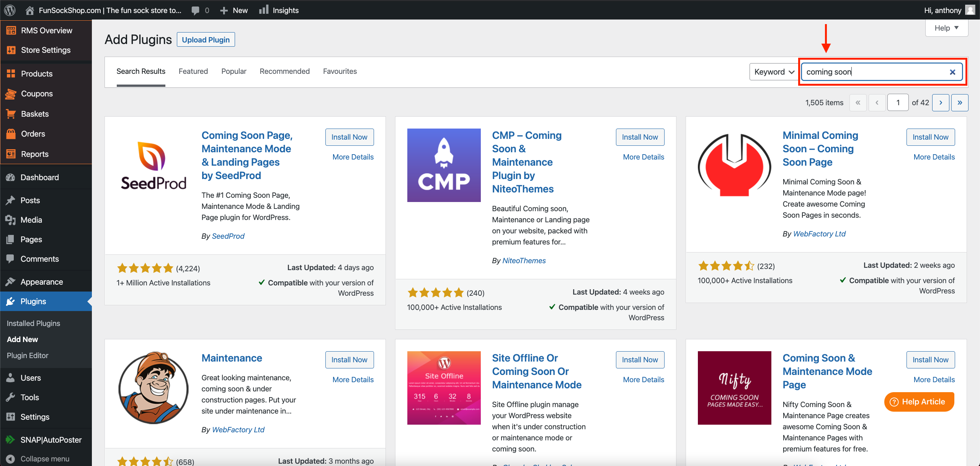Install the SeedProd Coming Soon plugin
The height and width of the screenshot is (466, 980).
click(x=349, y=137)
